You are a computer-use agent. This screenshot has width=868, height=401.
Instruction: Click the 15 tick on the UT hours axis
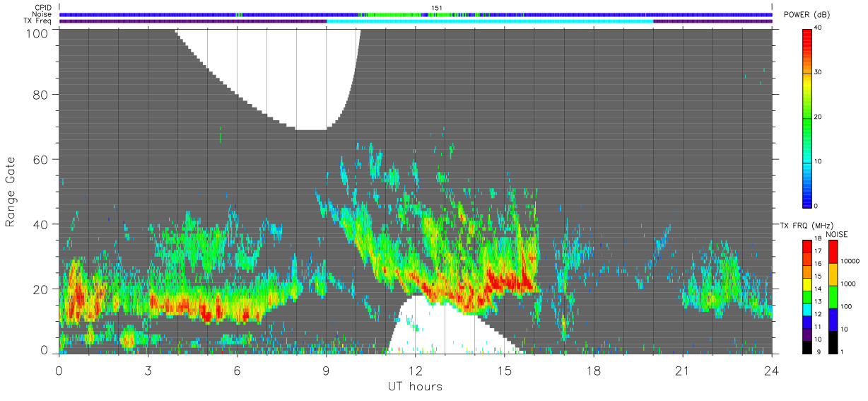(504, 371)
